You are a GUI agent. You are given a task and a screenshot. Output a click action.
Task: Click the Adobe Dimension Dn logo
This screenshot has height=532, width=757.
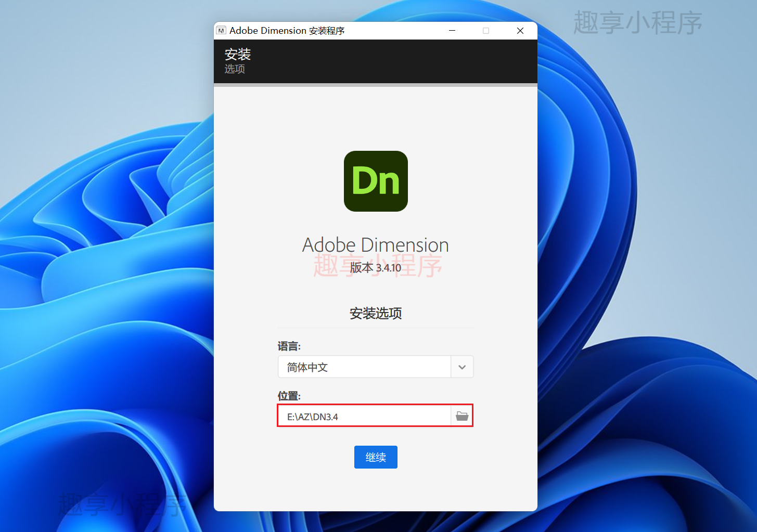376,181
